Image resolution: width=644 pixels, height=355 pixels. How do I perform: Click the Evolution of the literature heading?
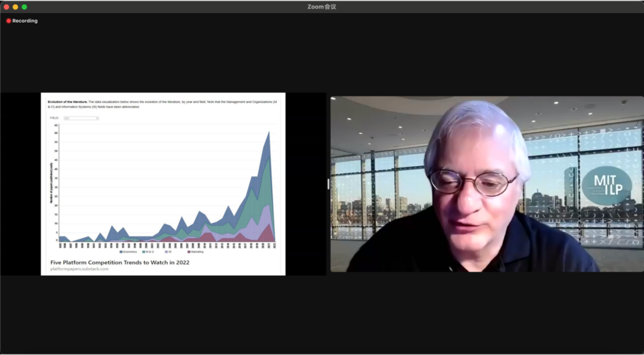(68, 101)
